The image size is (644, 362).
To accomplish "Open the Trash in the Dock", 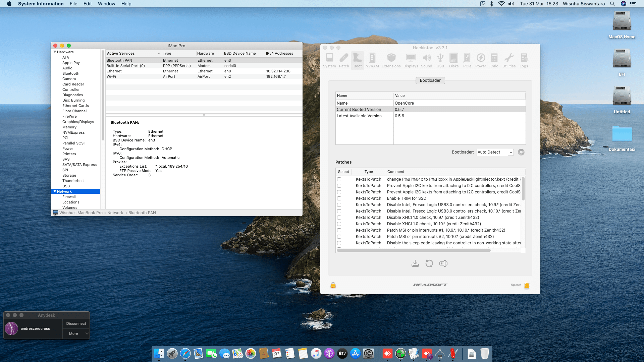I will [485, 353].
